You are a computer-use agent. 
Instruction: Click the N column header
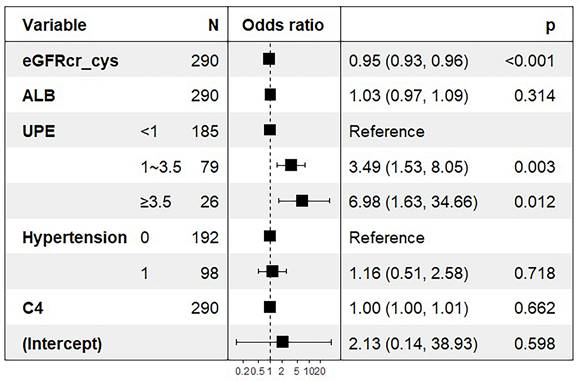coord(213,25)
